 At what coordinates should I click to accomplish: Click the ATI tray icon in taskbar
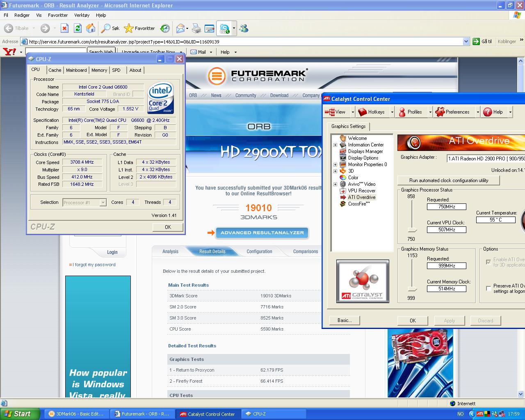tap(479, 414)
